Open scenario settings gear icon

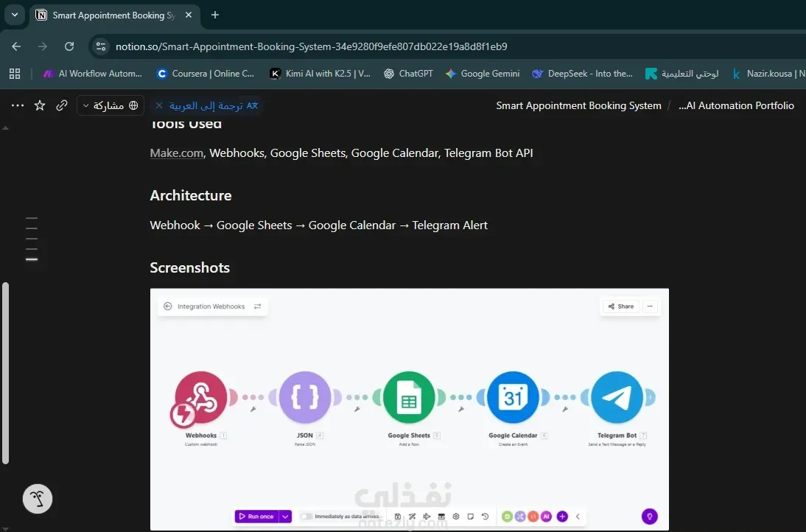456,517
